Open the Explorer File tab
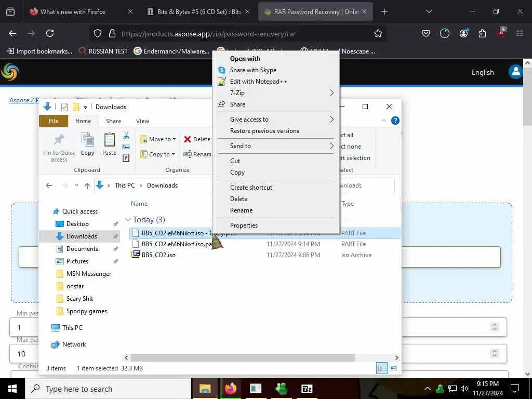Viewport: 532px width, 399px height. pyautogui.click(x=54, y=121)
